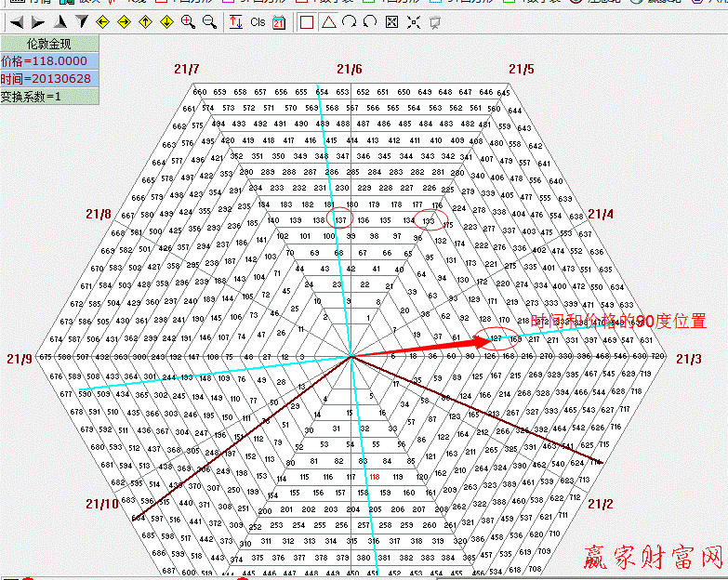Zoom in with the magnifier plus icon

(189, 21)
